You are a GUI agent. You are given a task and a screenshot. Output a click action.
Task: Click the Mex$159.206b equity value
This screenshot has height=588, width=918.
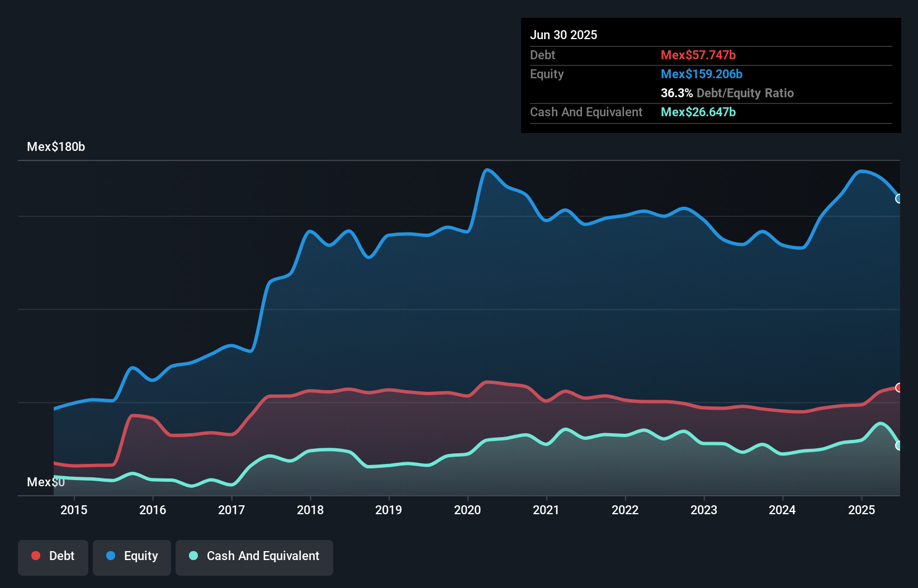[702, 74]
